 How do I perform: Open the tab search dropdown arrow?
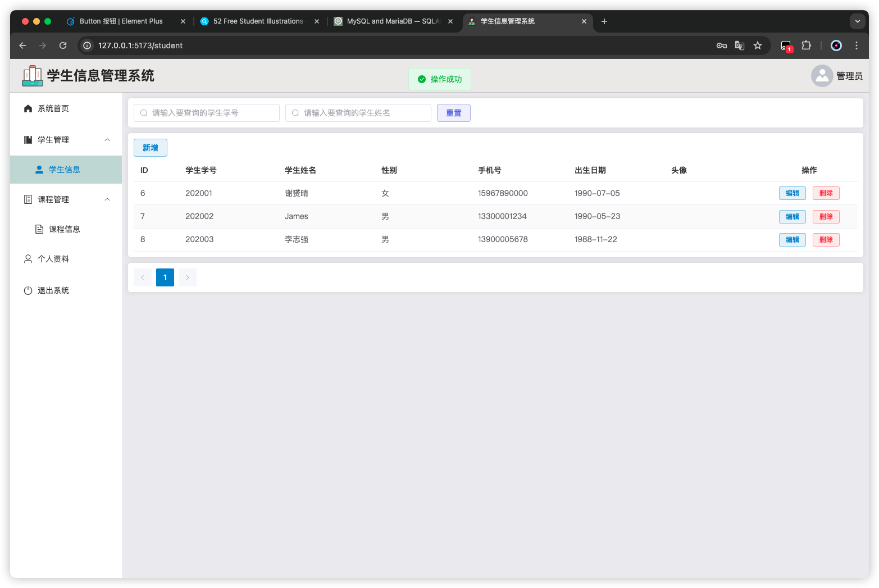[x=858, y=21]
